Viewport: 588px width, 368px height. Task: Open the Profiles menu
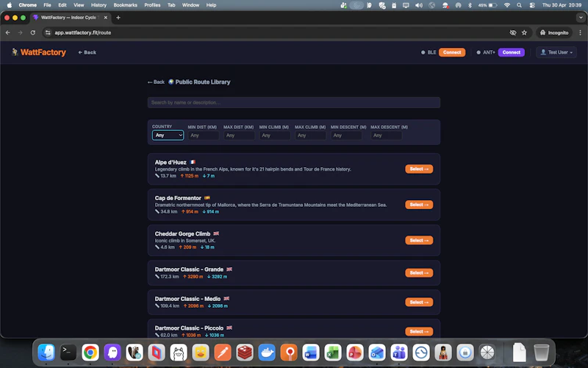click(152, 5)
